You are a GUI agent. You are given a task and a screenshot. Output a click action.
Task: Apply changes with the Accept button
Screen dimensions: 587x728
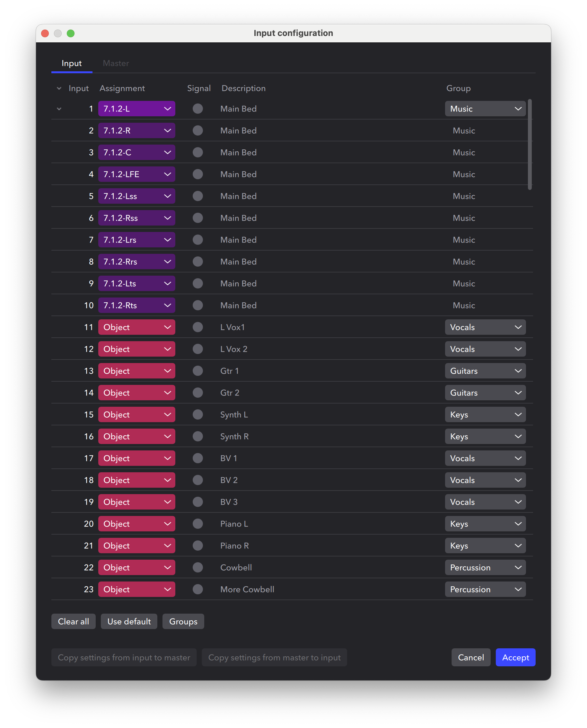pos(515,657)
